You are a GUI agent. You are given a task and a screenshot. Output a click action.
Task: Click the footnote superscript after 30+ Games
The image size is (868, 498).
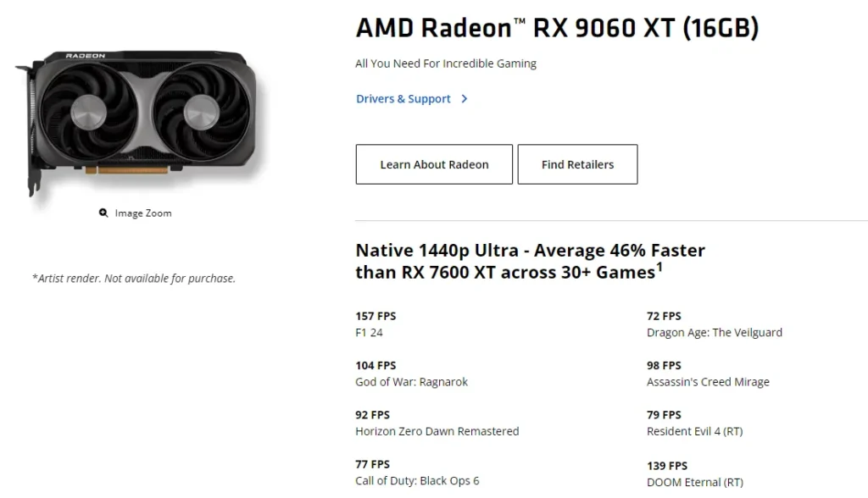click(x=659, y=267)
